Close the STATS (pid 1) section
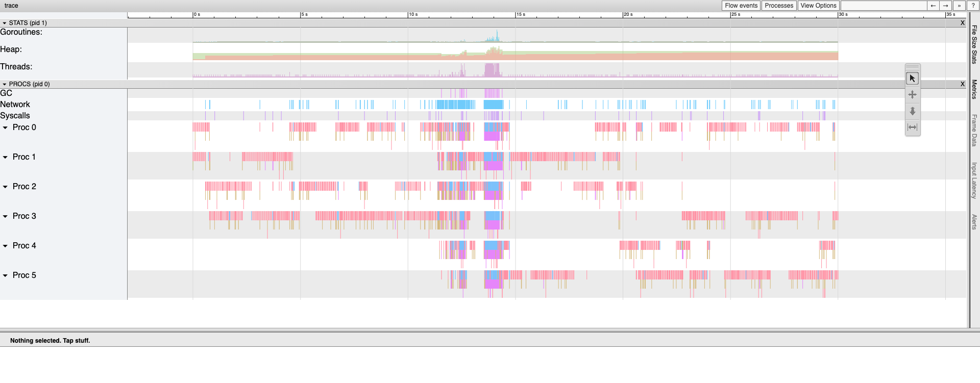Image resolution: width=980 pixels, height=383 pixels. point(963,23)
